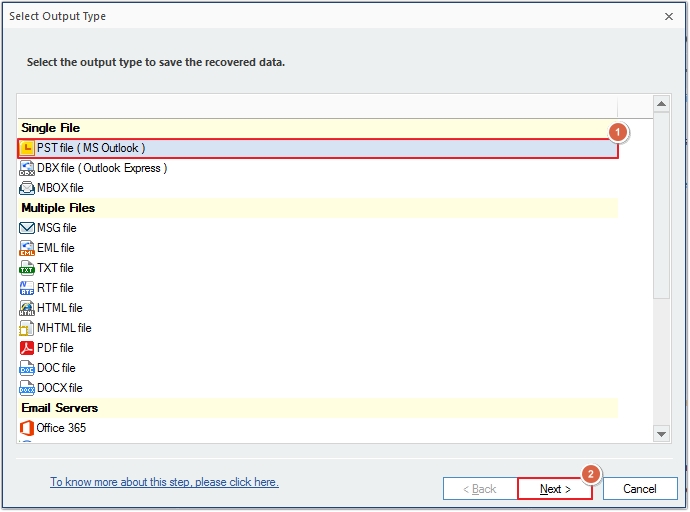Viewport: 690px width, 512px height.
Task: Open the 'know more about this step' link
Action: (164, 482)
